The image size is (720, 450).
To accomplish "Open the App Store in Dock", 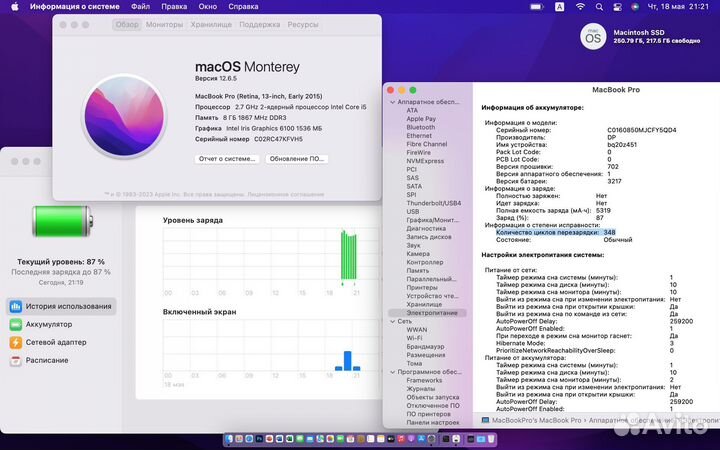I will tap(421, 439).
